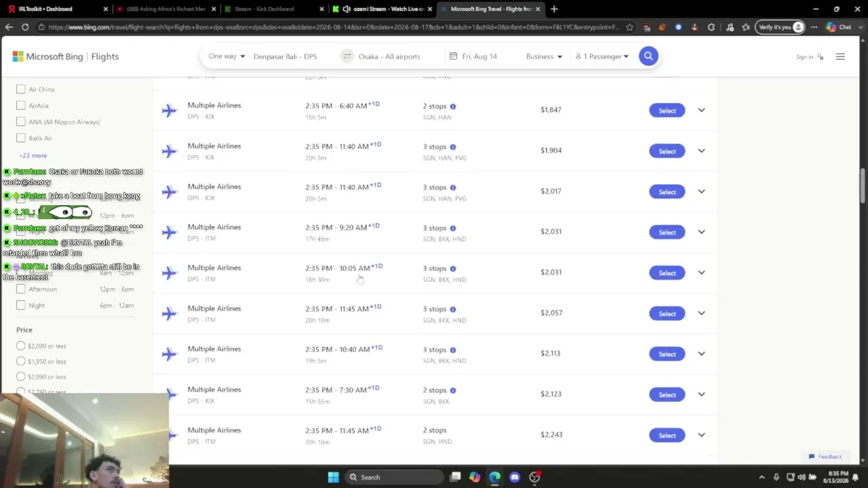
Task: Click the blue flight search magnifier button
Action: [x=648, y=56]
